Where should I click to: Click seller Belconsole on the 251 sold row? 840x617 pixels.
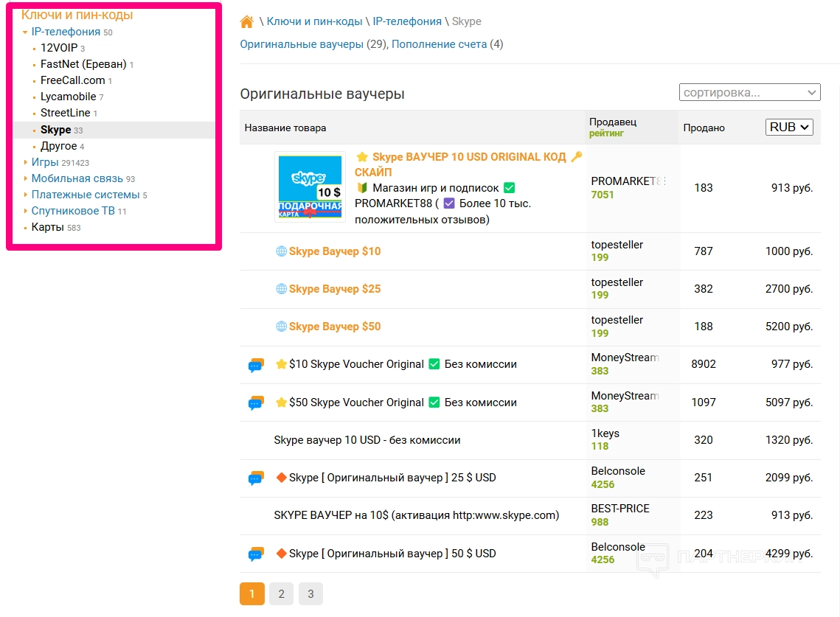tap(618, 471)
